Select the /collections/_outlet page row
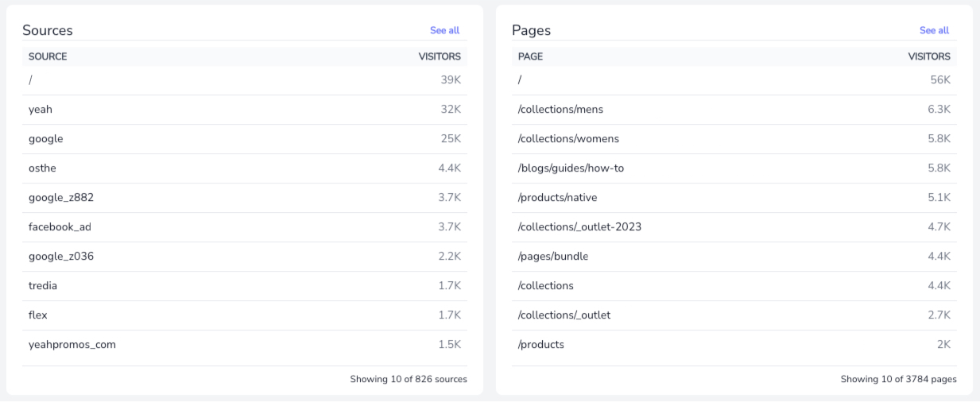The height and width of the screenshot is (402, 980). pyautogui.click(x=734, y=315)
